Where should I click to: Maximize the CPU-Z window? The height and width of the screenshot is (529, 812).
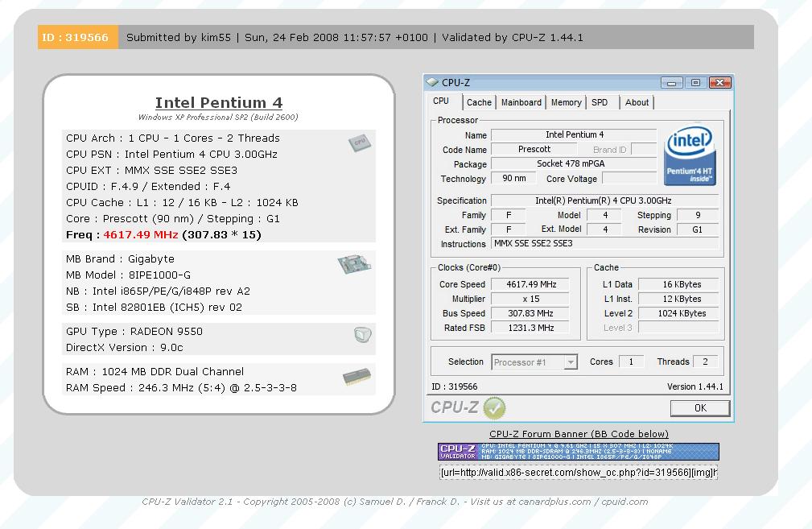[695, 82]
